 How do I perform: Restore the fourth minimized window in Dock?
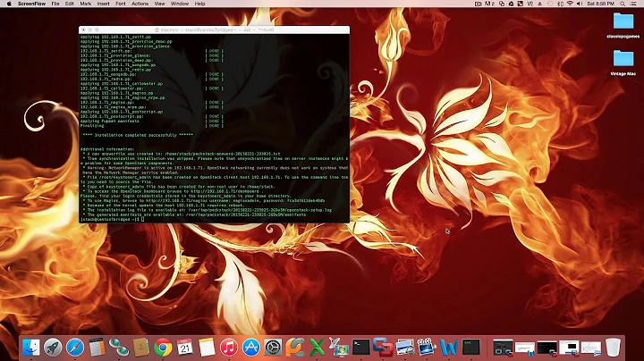(x=569, y=348)
